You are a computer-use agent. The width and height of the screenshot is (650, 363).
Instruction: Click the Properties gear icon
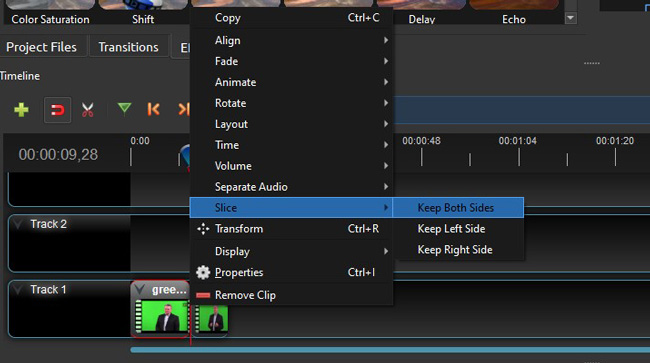(203, 272)
